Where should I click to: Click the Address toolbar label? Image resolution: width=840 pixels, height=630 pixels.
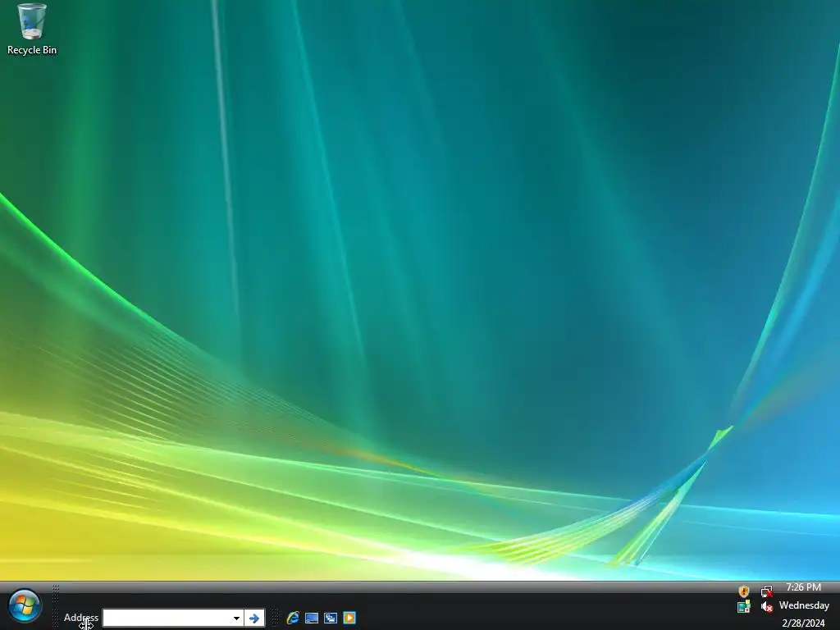(x=81, y=618)
